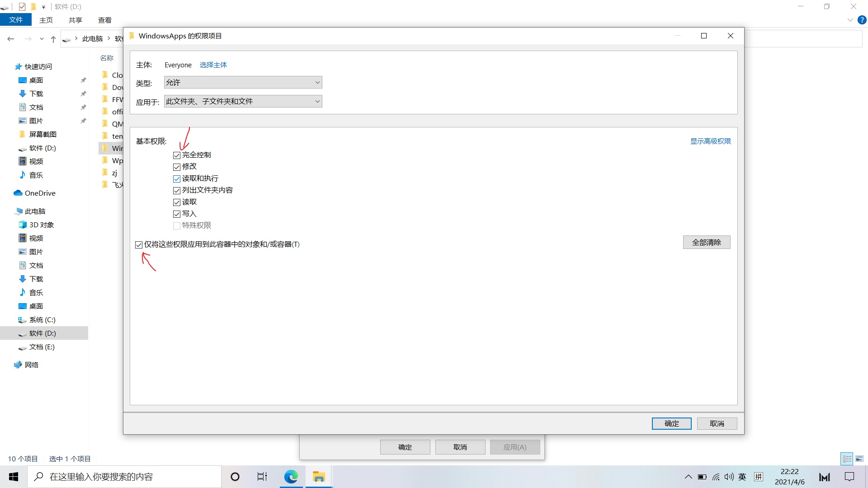
Task: Click the Explorer help question mark icon
Action: click(x=862, y=20)
